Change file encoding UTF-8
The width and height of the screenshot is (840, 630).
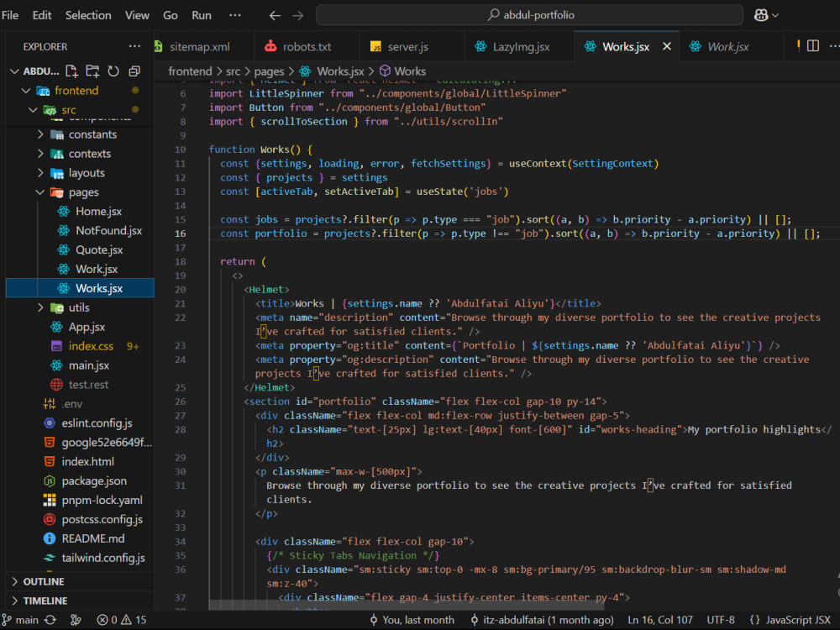pos(721,620)
